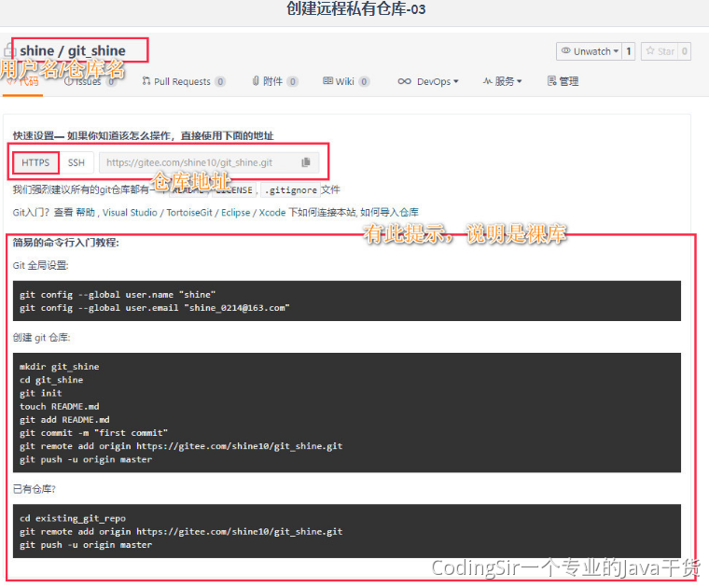Click the DevOps infinity icon

point(404,81)
